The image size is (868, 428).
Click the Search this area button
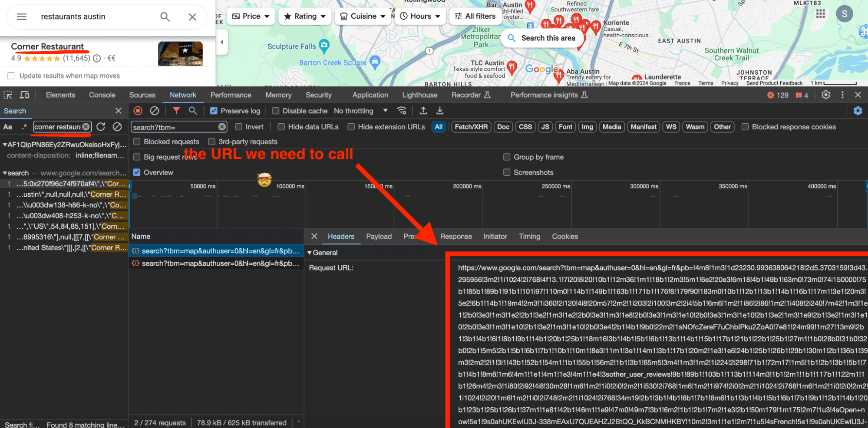click(x=542, y=38)
